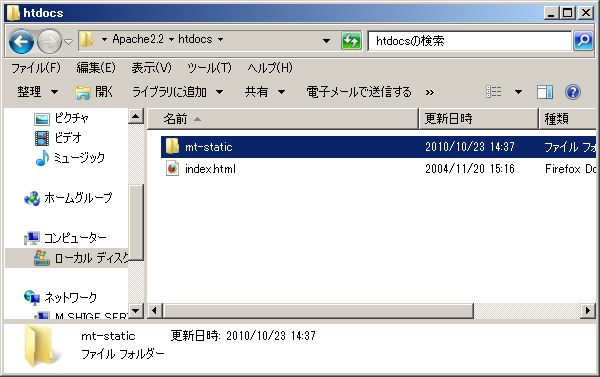The height and width of the screenshot is (377, 600).
Task: Click the Firefox icon of index.html
Action: click(x=172, y=168)
